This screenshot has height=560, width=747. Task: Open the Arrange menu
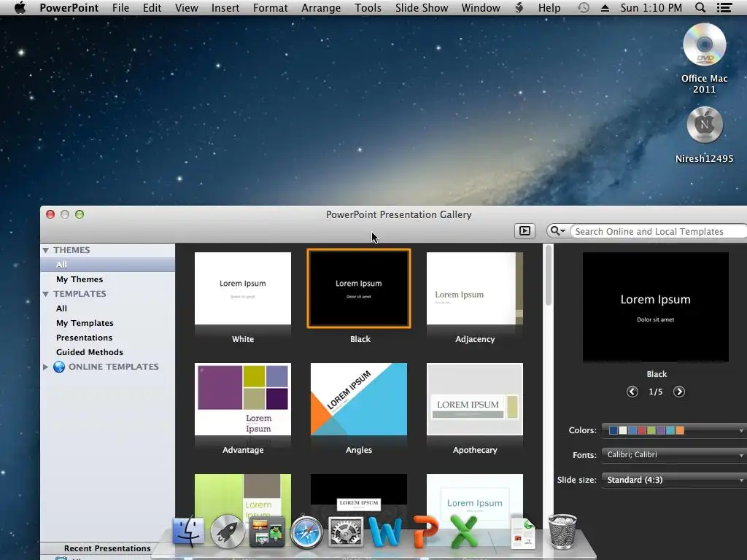point(321,7)
